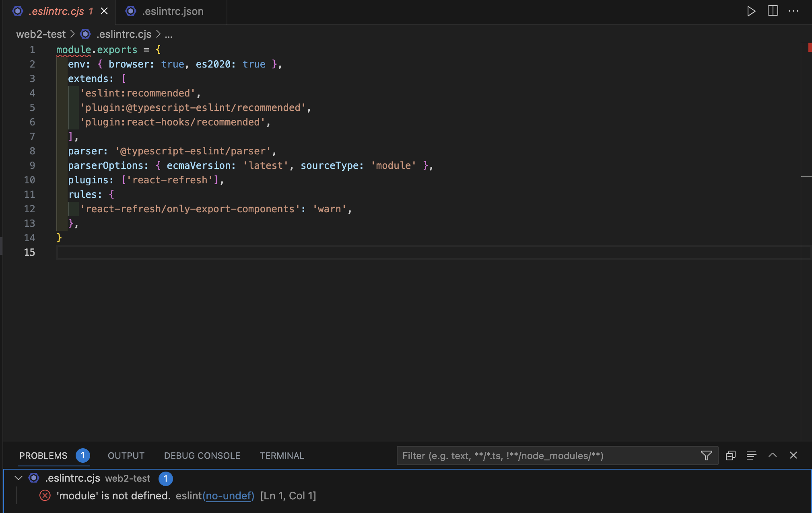The image size is (812, 513).
Task: Open the no-undef rule link
Action: pos(229,496)
